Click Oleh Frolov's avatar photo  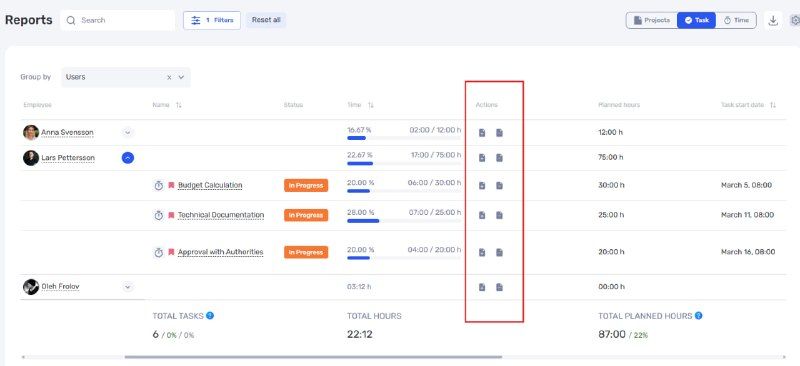tap(31, 287)
